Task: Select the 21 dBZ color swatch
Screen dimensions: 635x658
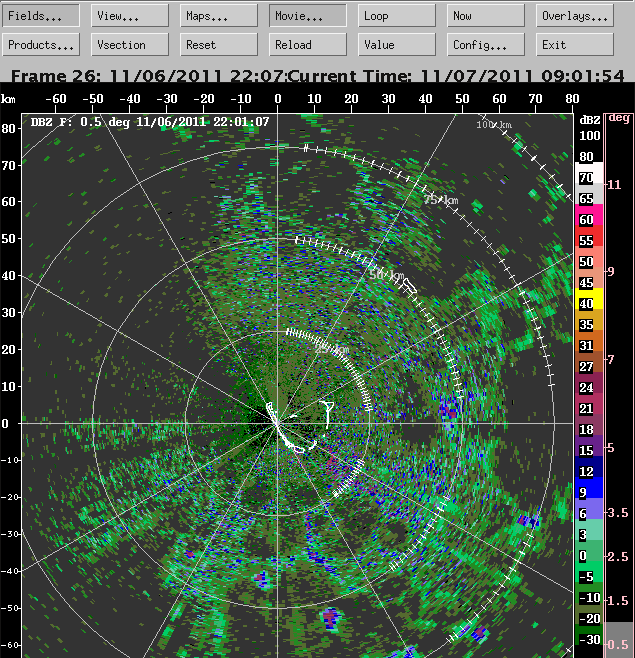Action: click(x=589, y=404)
